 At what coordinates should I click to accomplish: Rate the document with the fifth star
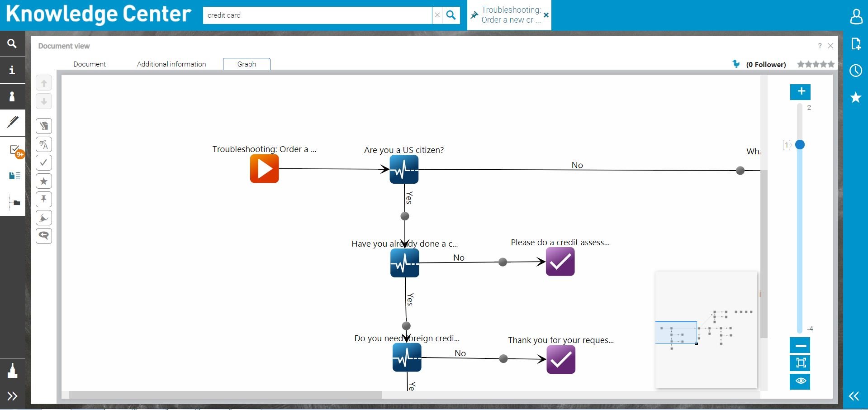pos(831,64)
